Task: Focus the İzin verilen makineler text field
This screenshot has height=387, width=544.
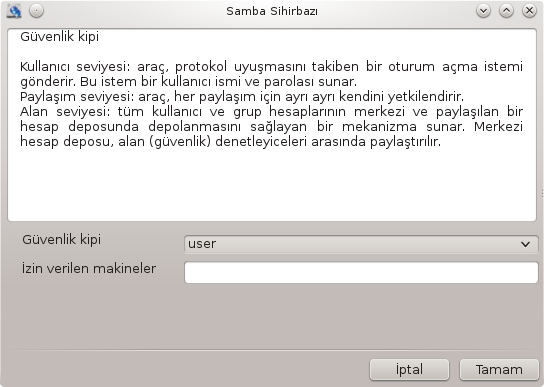Action: pyautogui.click(x=361, y=272)
